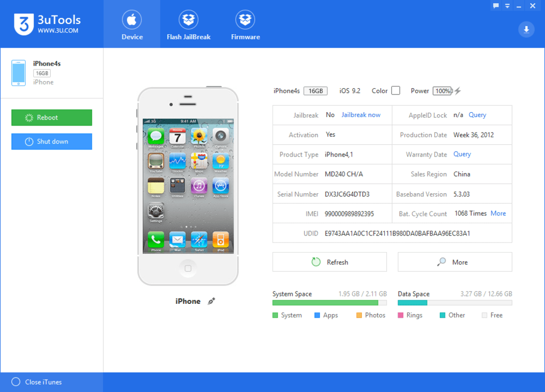Query the AppleID Lock status

pyautogui.click(x=477, y=115)
